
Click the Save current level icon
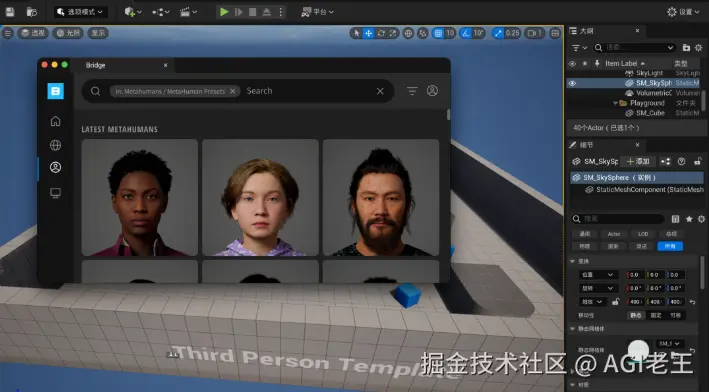pos(9,12)
